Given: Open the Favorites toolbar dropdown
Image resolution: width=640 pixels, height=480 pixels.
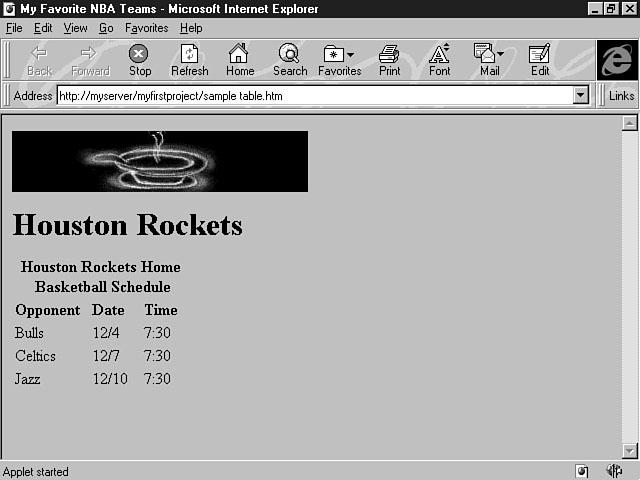Looking at the screenshot, I should 340,59.
